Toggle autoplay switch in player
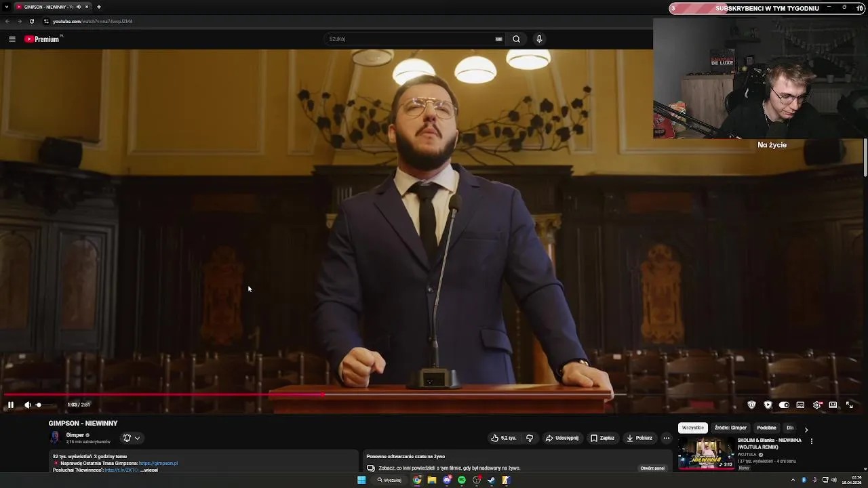Screen dimensions: 868x488 (x=784, y=405)
